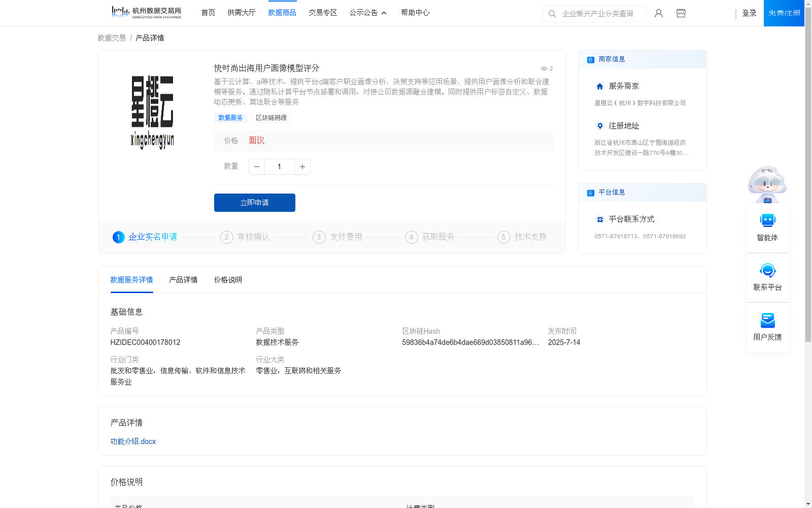This screenshot has width=812, height=508.
Task: Click the 登录 link
Action: click(749, 13)
